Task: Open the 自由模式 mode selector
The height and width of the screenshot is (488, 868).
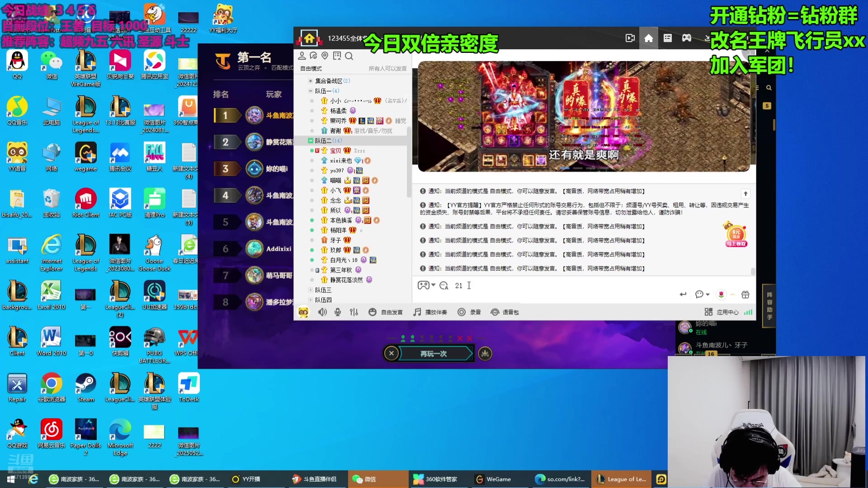Action: (x=311, y=69)
